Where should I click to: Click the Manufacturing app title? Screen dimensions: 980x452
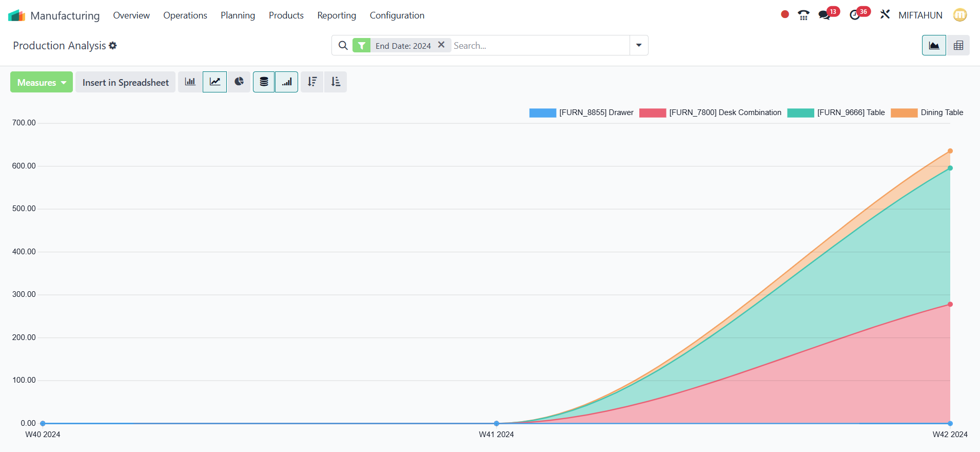[65, 15]
